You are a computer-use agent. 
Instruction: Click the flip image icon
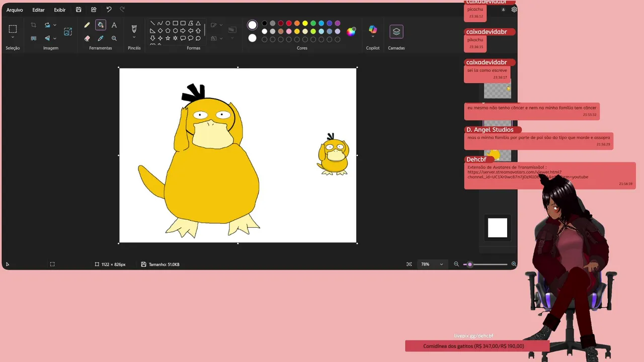point(47,38)
